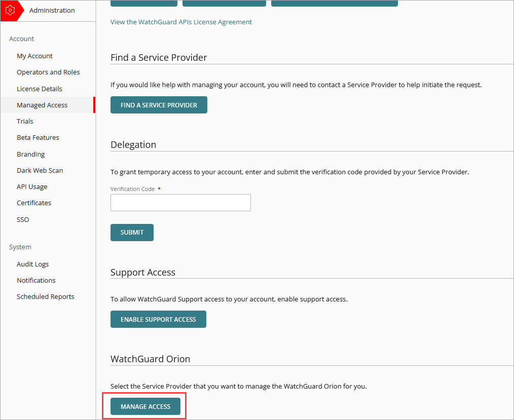Check API Usage
The width and height of the screenshot is (514, 420).
tap(32, 186)
